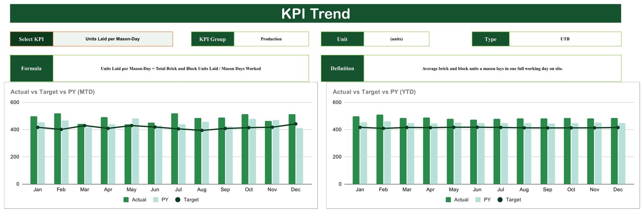The image size is (644, 213).
Task: Click the Aug Target point in the MTD chart
Action: coord(202,131)
